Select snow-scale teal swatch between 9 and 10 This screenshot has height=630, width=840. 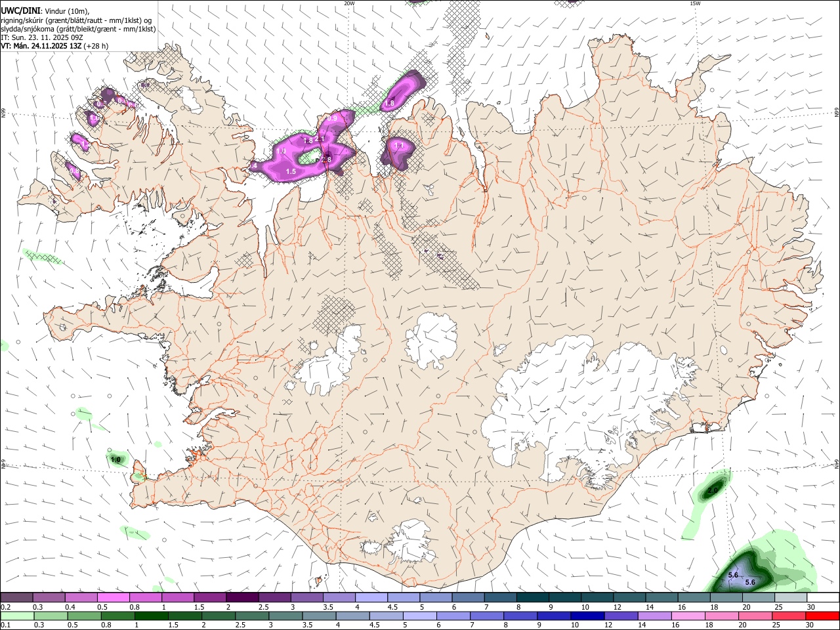[x=565, y=597]
